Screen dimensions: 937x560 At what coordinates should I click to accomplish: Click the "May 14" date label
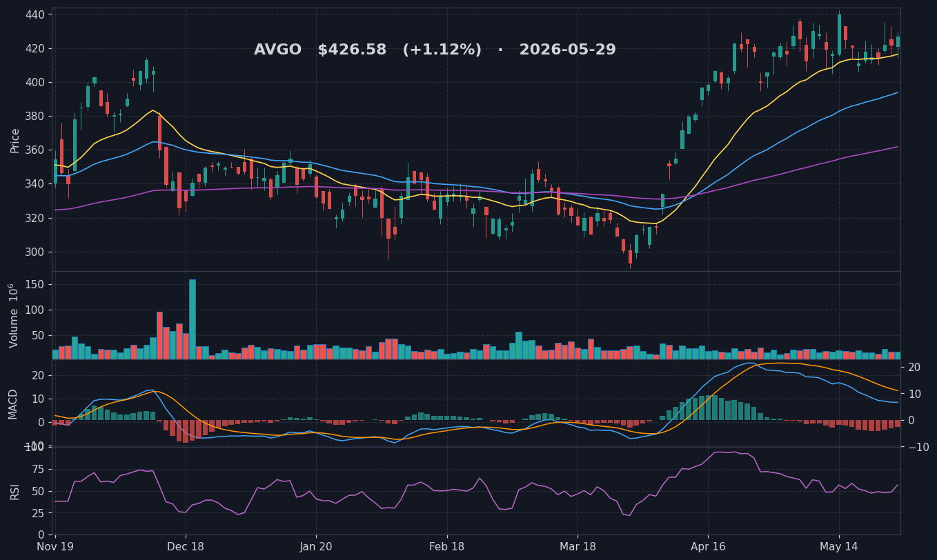pyautogui.click(x=839, y=547)
